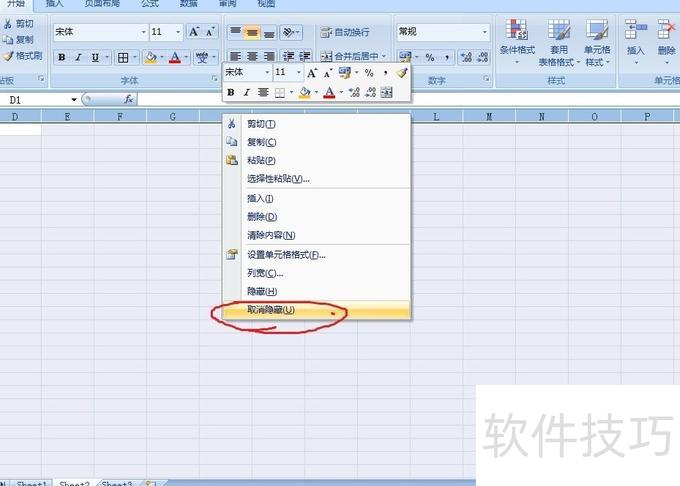The height and width of the screenshot is (486, 680).
Task: Expand the Merge and Center (合并后居中) dropdown arrow
Action: 384,56
